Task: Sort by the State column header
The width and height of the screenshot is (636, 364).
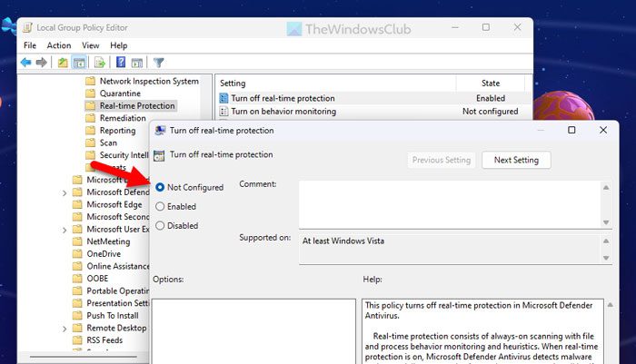Action: pyautogui.click(x=491, y=84)
